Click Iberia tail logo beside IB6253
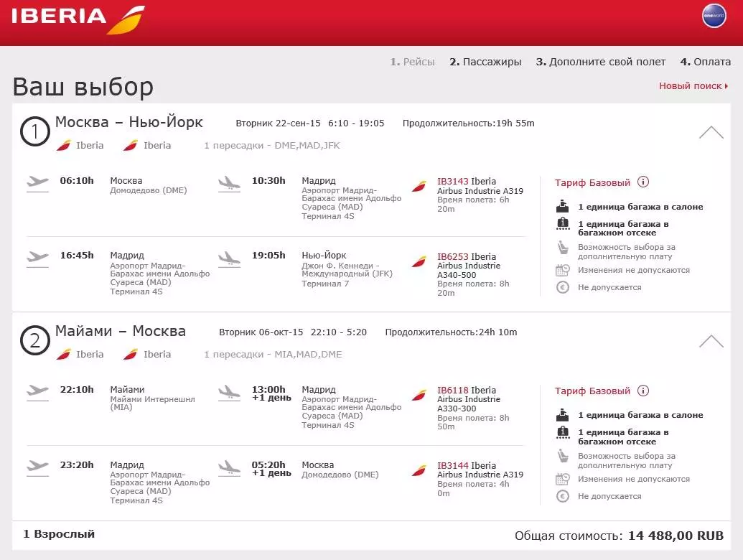Screen dimensions: 743x560 (x=419, y=261)
